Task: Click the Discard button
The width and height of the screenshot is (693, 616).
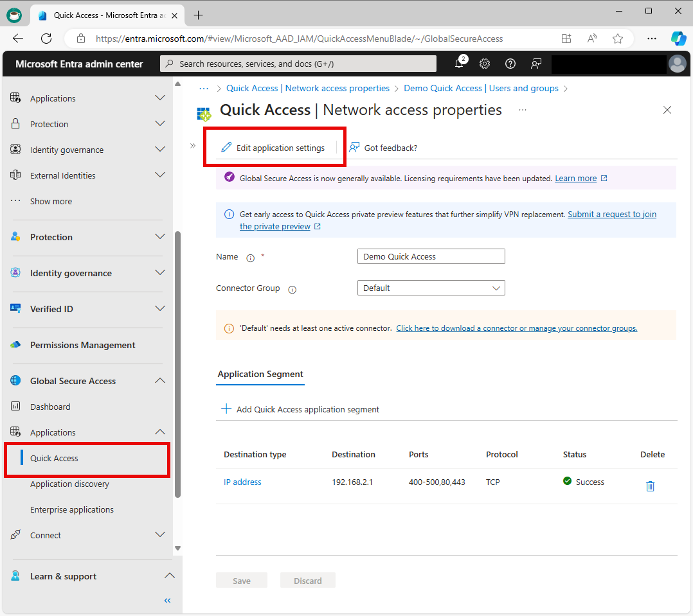Action: 307,581
